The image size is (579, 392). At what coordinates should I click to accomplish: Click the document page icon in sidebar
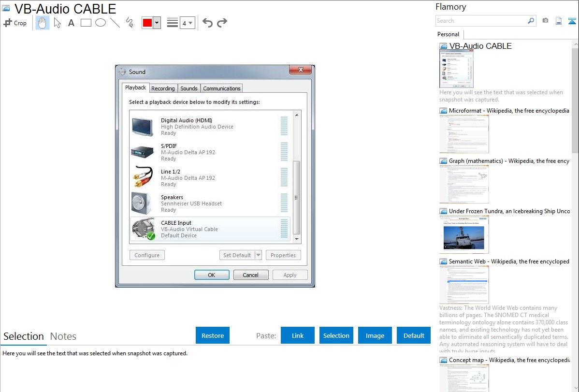click(x=559, y=21)
